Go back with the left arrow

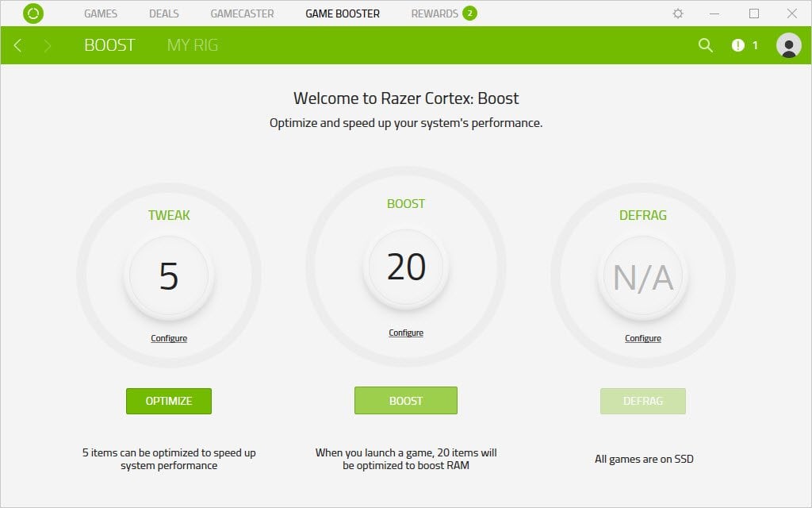coord(17,45)
